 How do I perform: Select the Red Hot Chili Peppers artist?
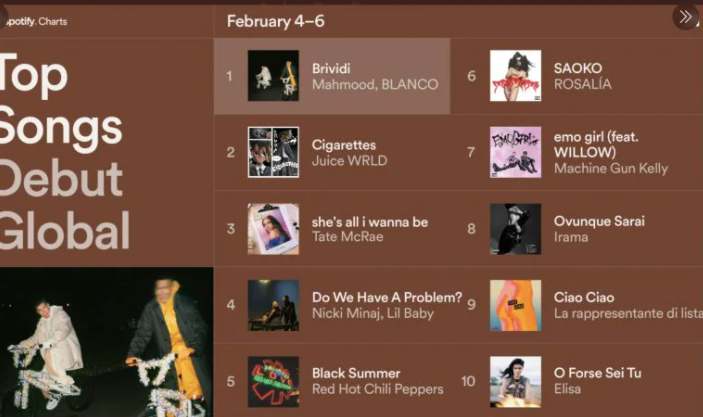coord(377,389)
